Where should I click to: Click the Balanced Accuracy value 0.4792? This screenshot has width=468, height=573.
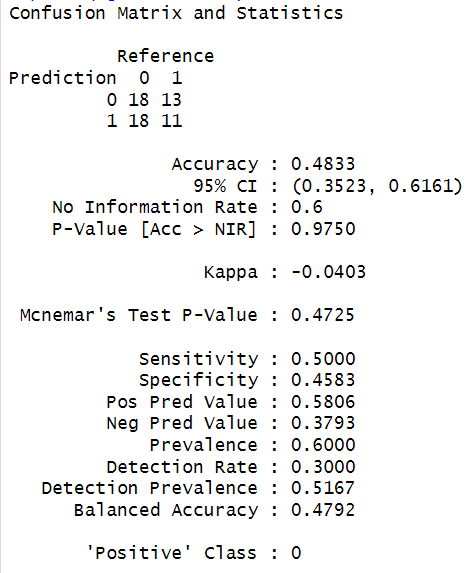pos(323,510)
